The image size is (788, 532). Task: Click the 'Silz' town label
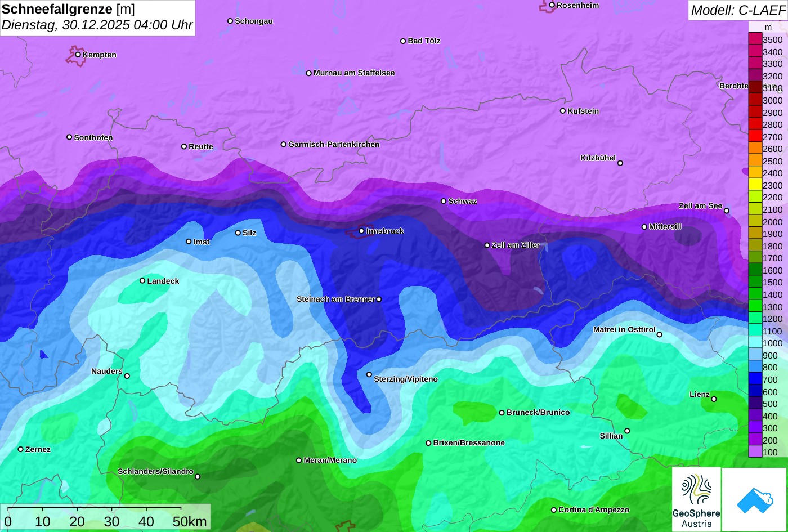pyautogui.click(x=249, y=233)
